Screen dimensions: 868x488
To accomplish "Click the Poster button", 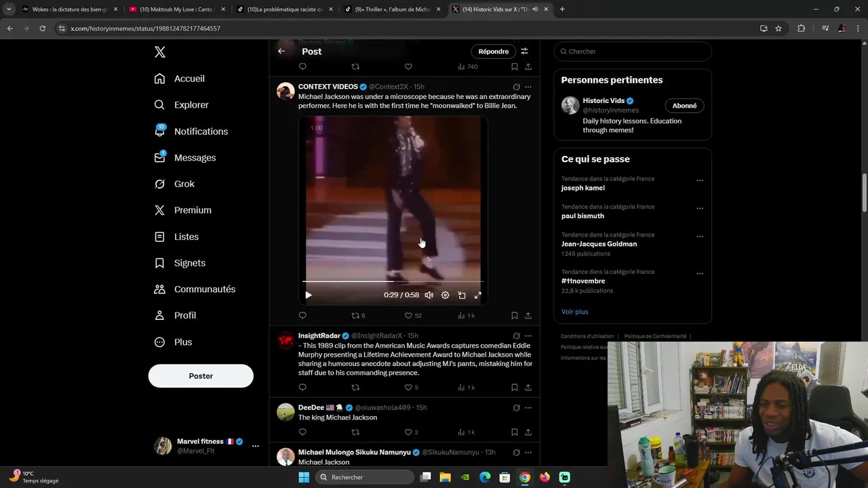I will click(201, 376).
